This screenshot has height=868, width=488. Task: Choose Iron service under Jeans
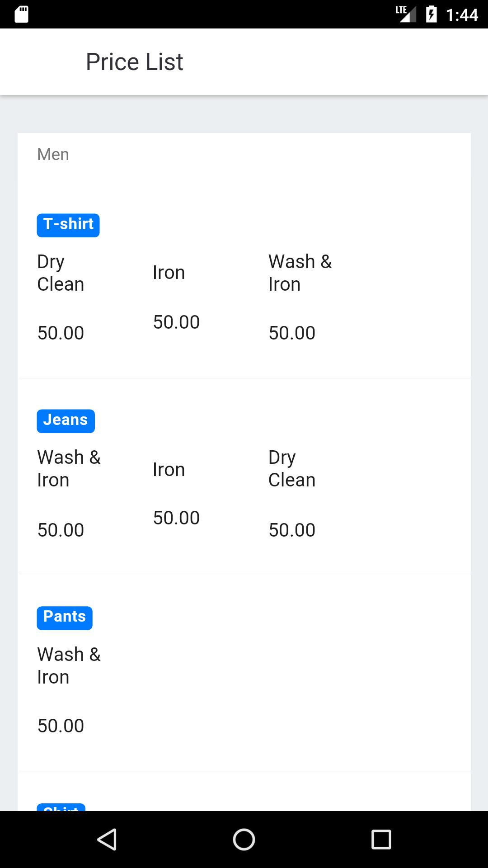(x=169, y=470)
